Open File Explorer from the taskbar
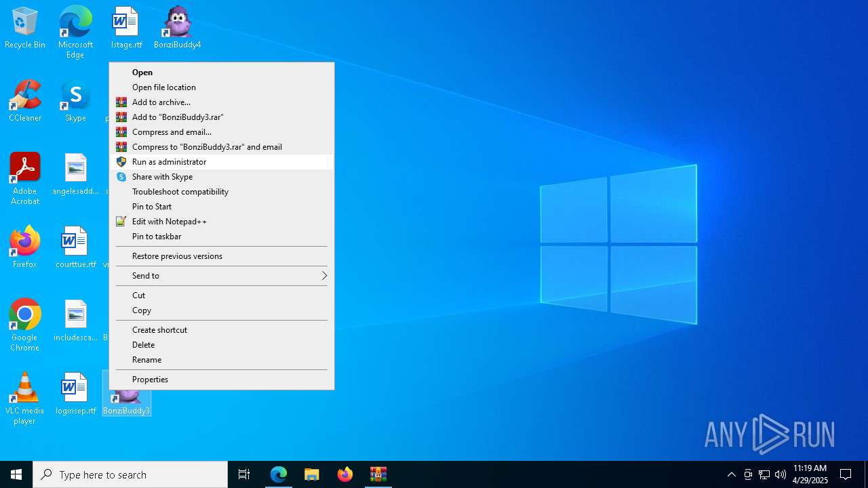This screenshot has width=868, height=488. click(x=312, y=474)
